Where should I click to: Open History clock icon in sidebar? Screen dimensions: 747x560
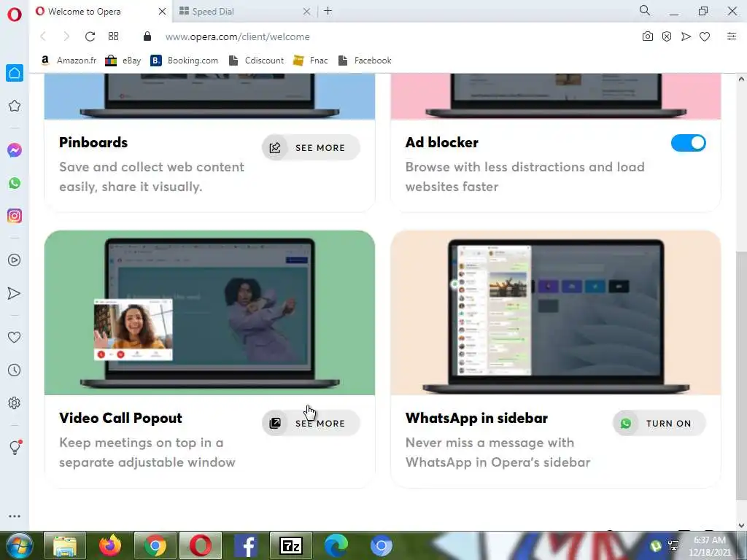click(15, 370)
